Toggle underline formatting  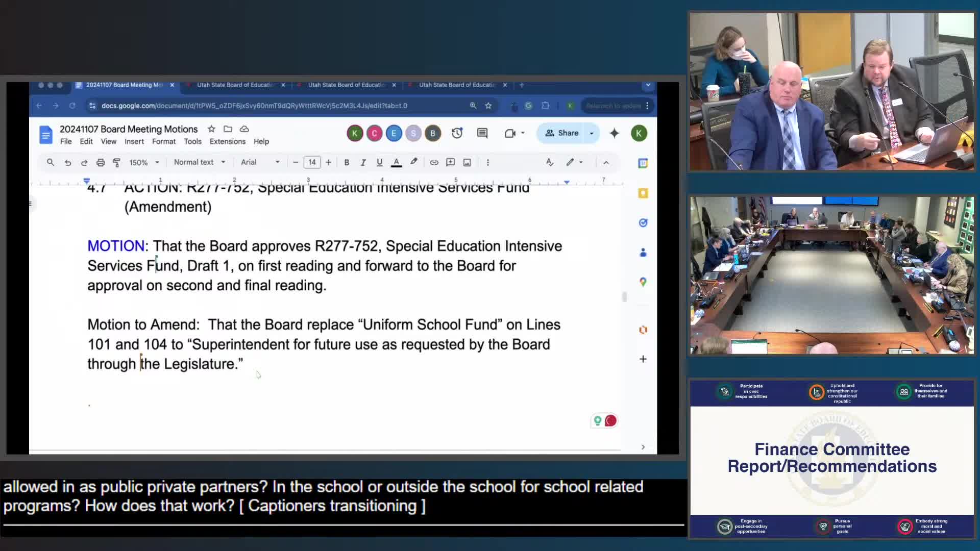click(x=379, y=162)
